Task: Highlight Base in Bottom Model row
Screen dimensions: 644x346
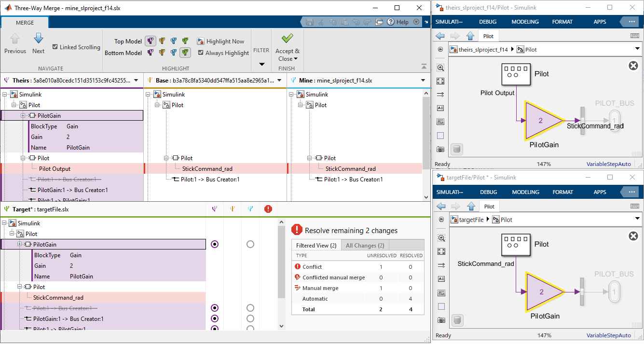Action: [162, 53]
